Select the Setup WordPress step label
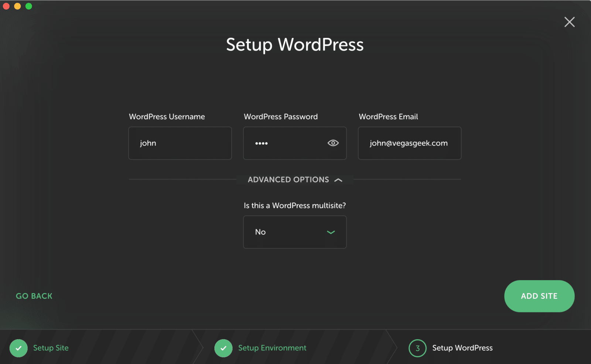Image resolution: width=591 pixels, height=364 pixels. click(462, 348)
